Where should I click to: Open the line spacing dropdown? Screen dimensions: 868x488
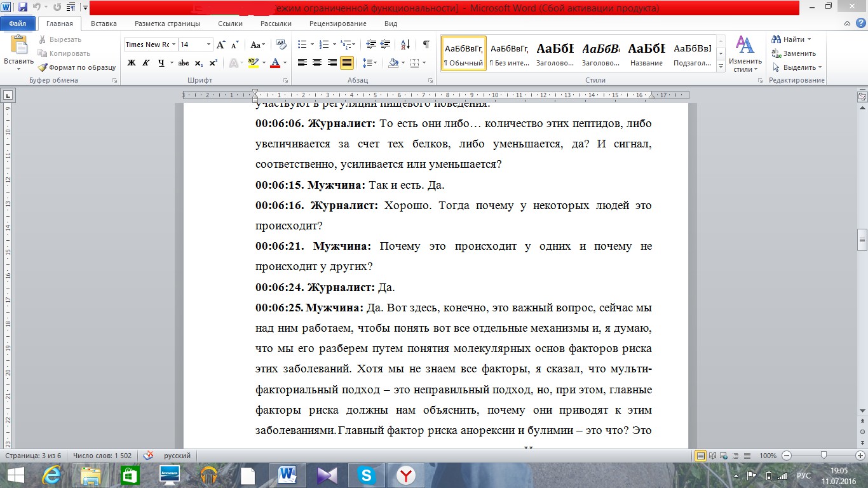click(x=369, y=63)
